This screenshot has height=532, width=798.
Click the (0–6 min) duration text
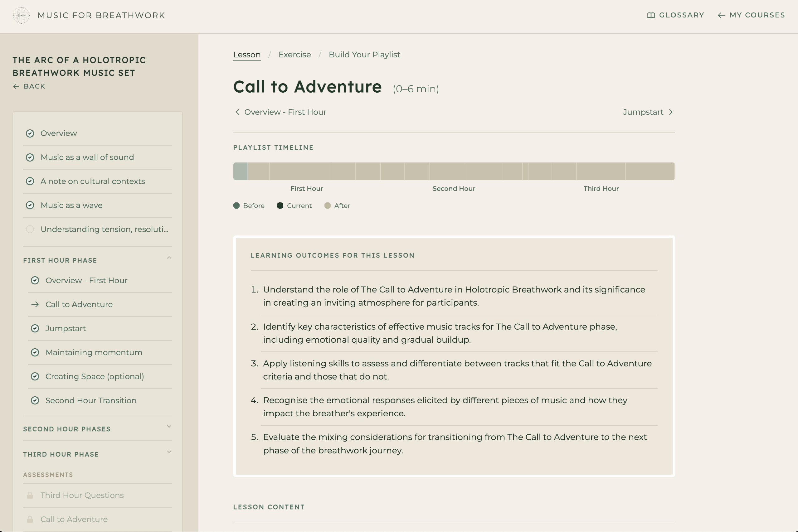click(x=416, y=89)
